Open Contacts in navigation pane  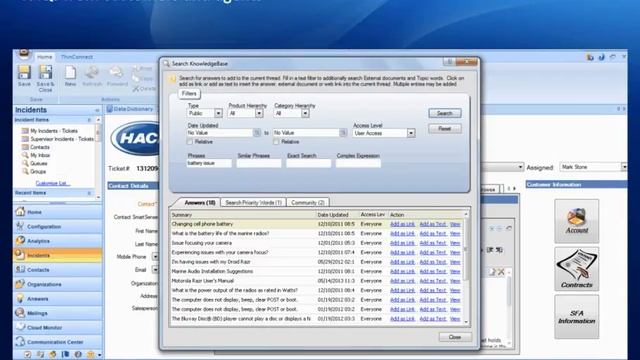tap(58, 270)
